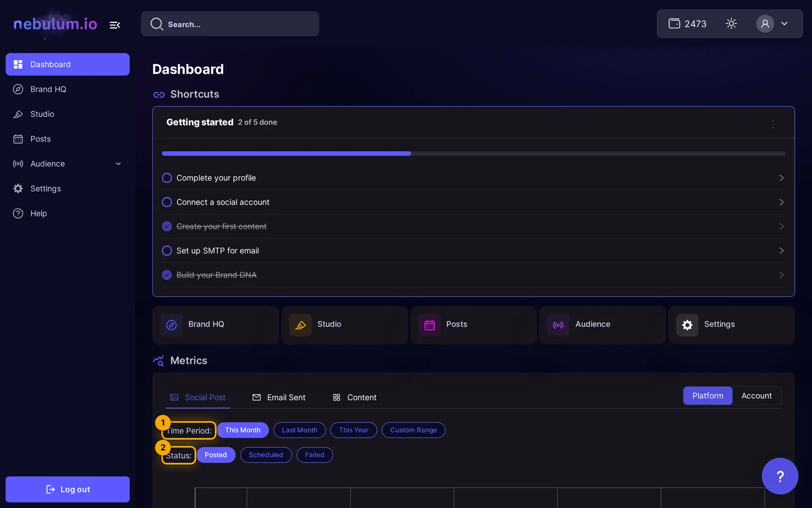Click the Posts calendar icon in sidebar

(18, 139)
